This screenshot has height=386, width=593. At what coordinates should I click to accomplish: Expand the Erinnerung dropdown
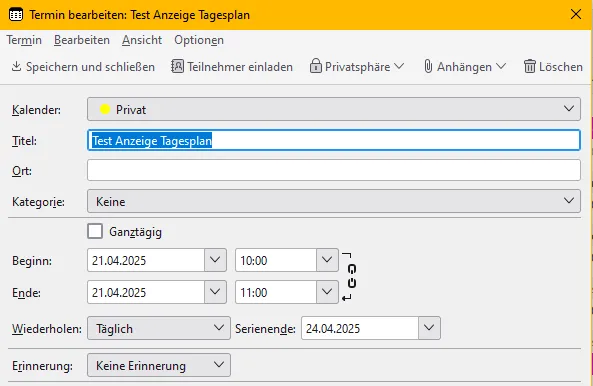159,365
